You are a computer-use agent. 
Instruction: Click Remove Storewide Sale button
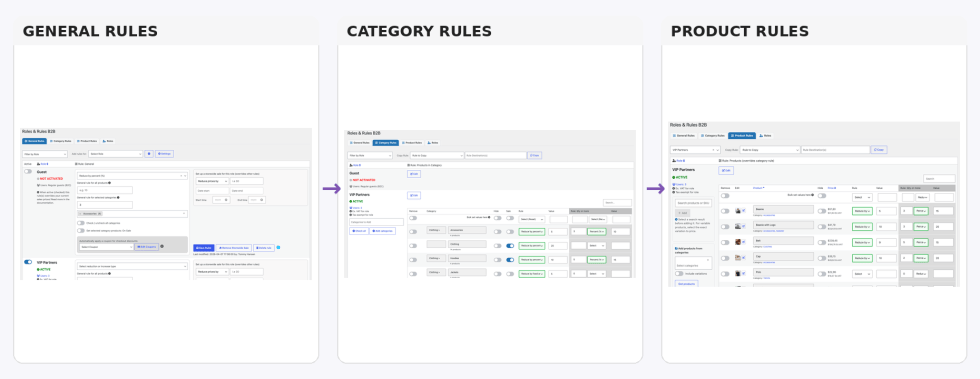click(x=234, y=248)
